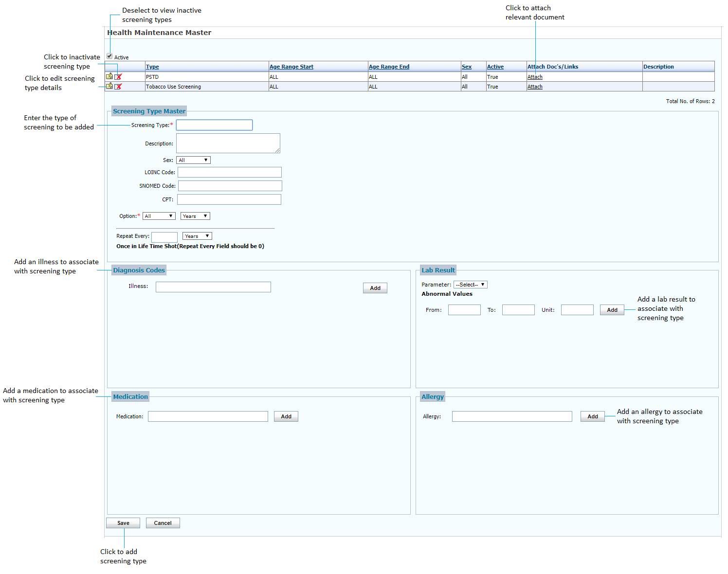Open the Option All dropdown
This screenshot has height=574, width=728.
coord(159,216)
